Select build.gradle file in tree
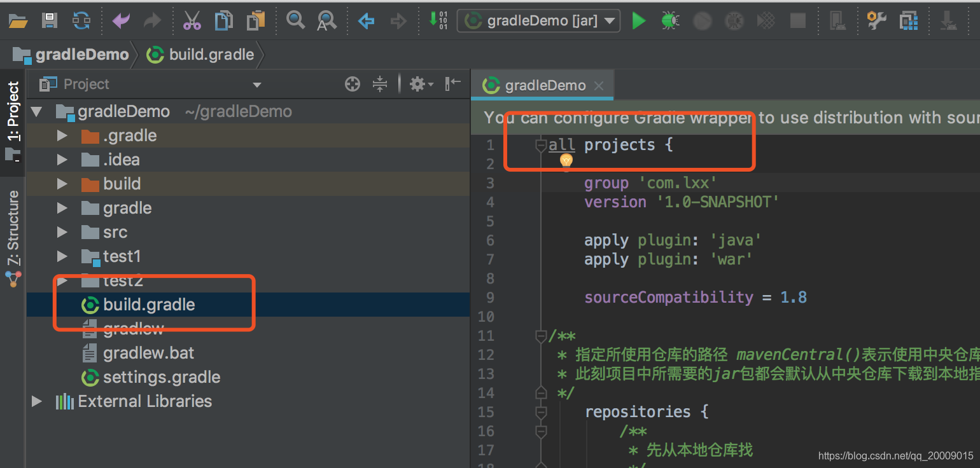 click(x=248, y=305)
